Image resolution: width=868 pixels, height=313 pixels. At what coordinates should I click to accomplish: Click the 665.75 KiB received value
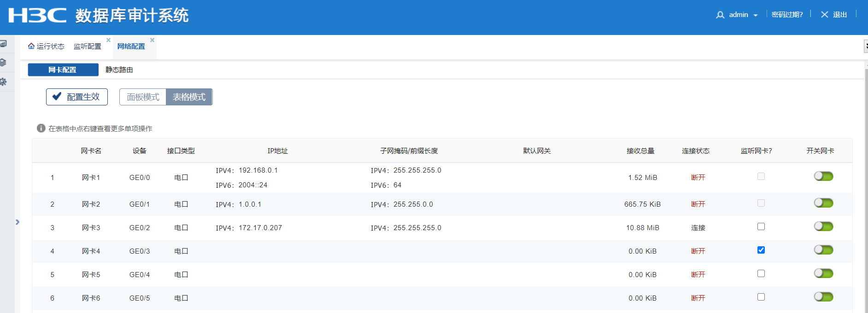[x=643, y=204]
